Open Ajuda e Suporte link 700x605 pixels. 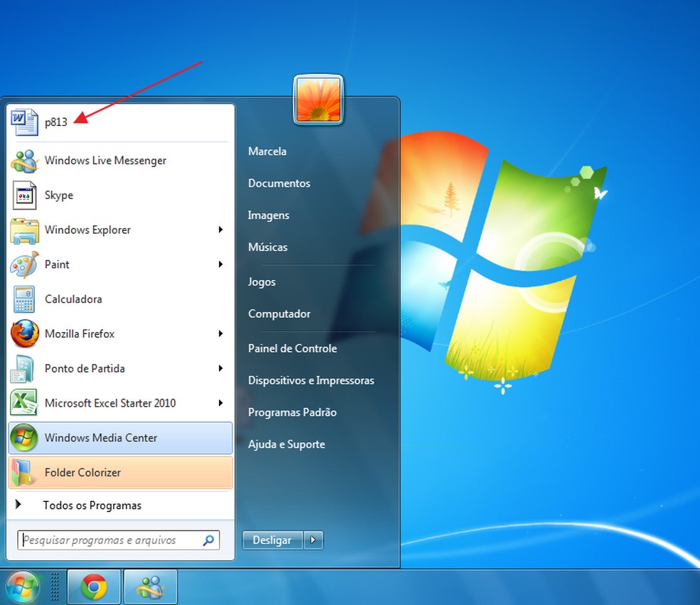point(286,444)
